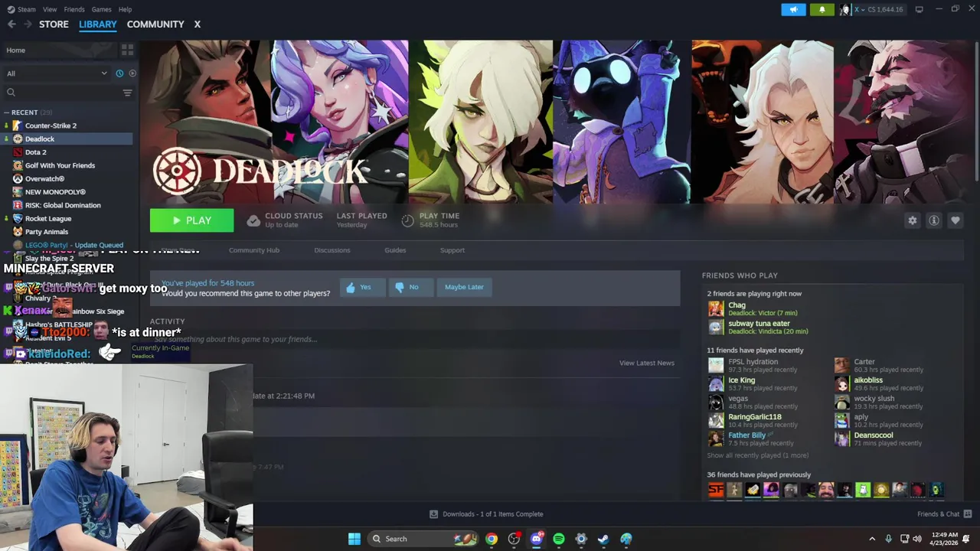Click the Maybe Later button
Viewport: 980px width, 551px height.
464,287
